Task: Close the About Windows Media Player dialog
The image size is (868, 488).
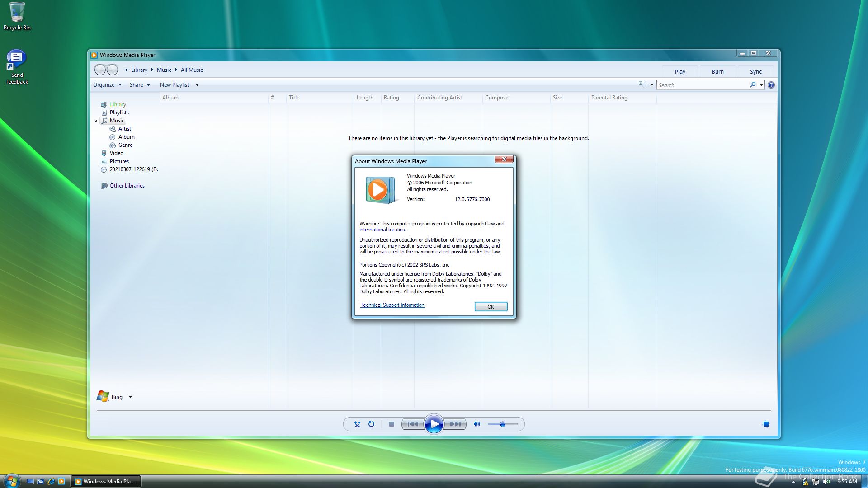Action: (504, 159)
